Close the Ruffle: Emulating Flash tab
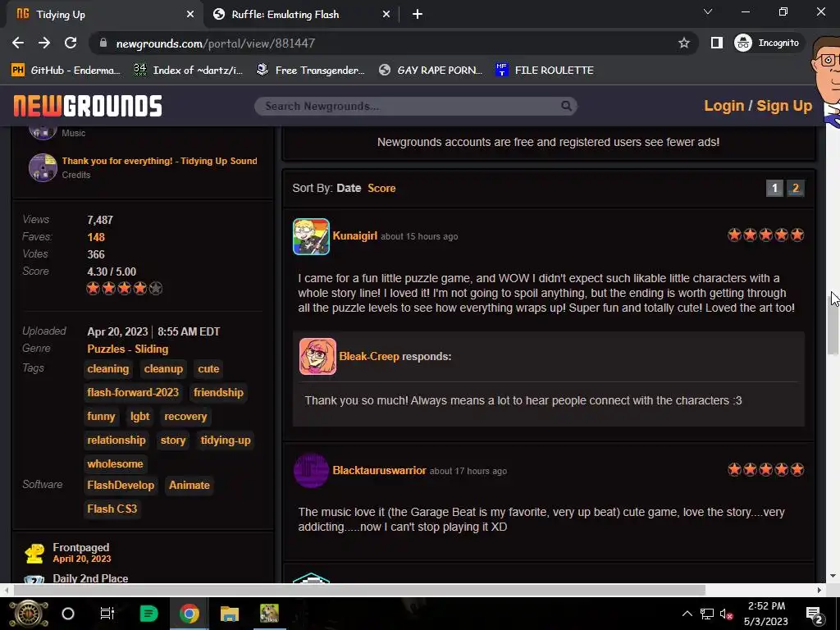 (x=386, y=15)
